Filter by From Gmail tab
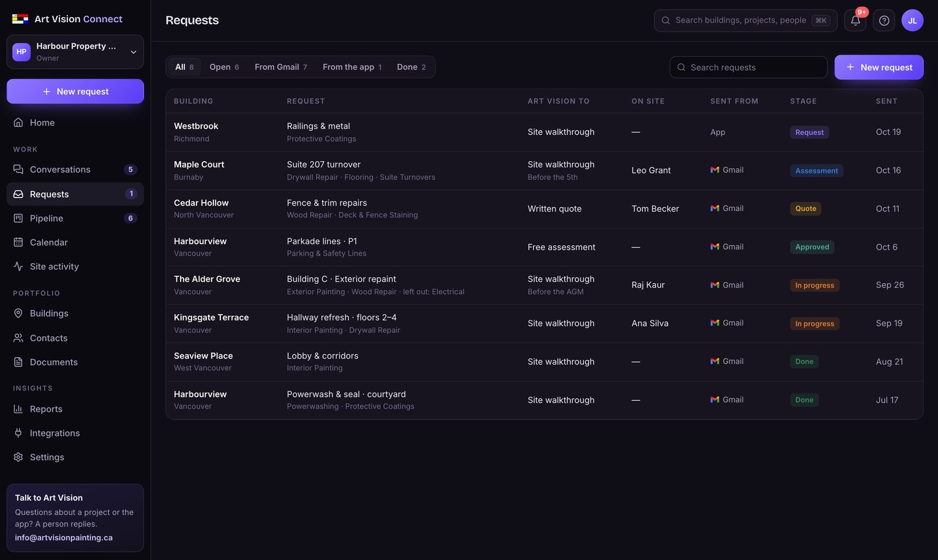Screen dimensions: 938x560 tap(281, 67)
